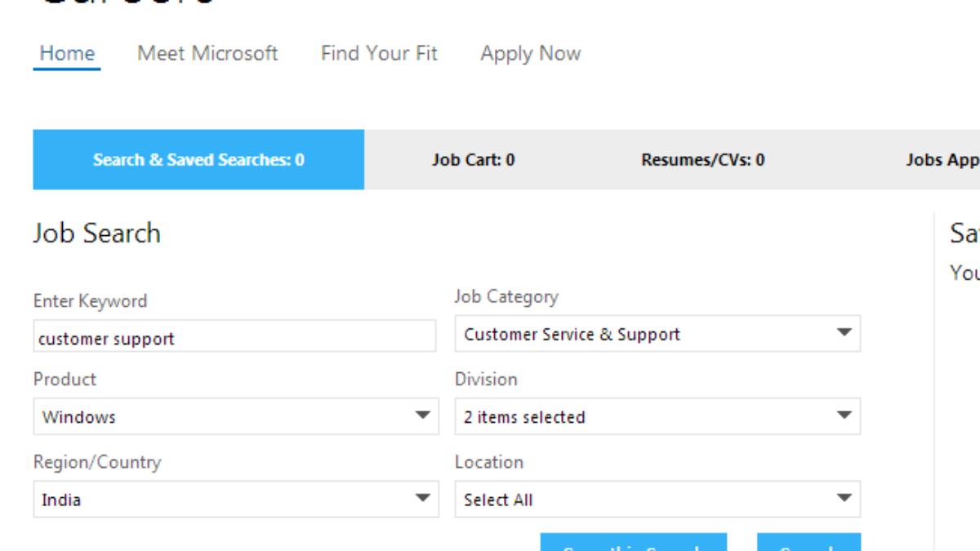Click the Region/Country field label
This screenshot has height=551, width=980.
(x=96, y=462)
